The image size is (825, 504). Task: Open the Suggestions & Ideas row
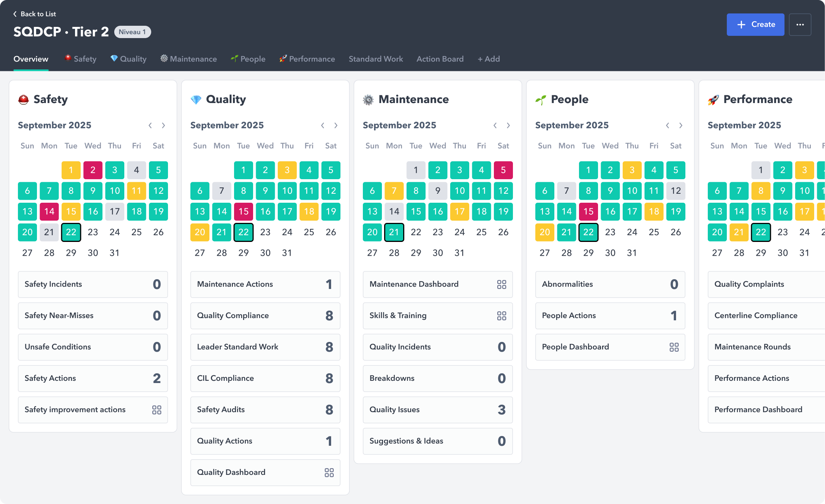[438, 441]
